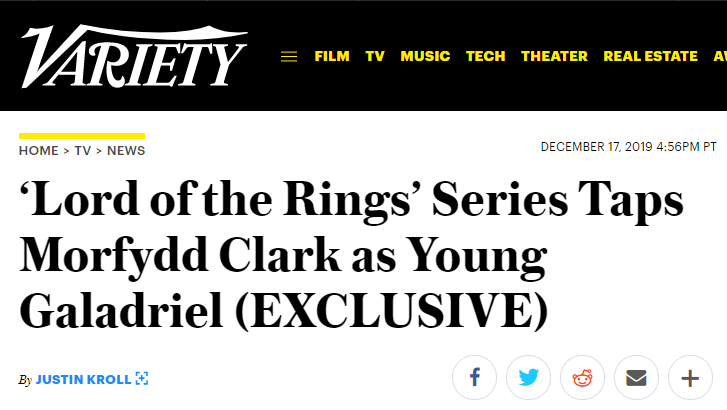This screenshot has height=410, width=727.
Task: Open the hamburger navigation menu
Action: pos(289,57)
